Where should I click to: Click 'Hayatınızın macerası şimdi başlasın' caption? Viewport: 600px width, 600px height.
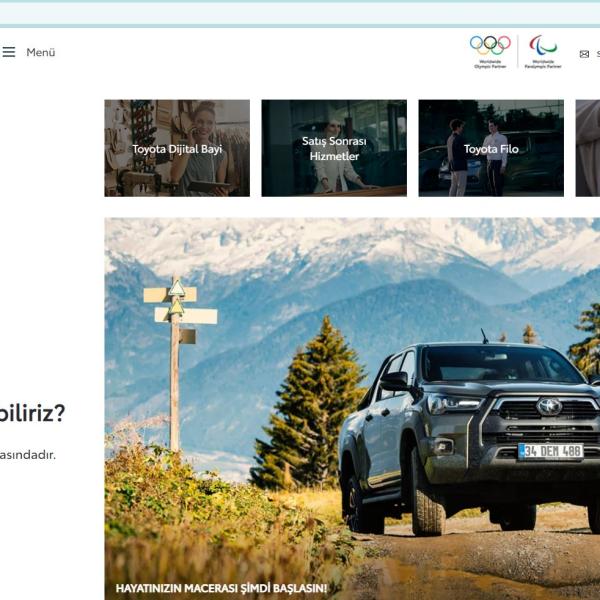pos(221,588)
